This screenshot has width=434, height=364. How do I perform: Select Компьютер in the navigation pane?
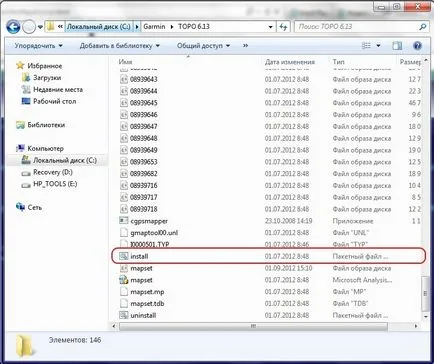click(40, 148)
